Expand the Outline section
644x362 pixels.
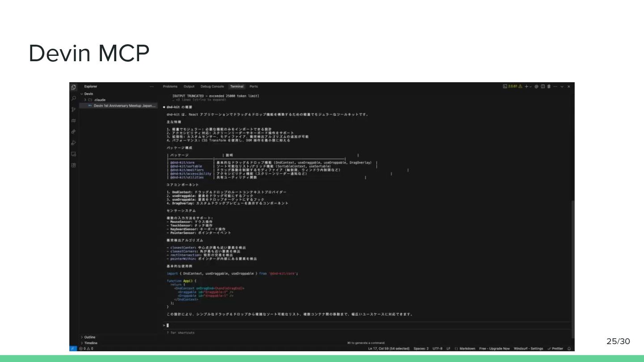88,337
